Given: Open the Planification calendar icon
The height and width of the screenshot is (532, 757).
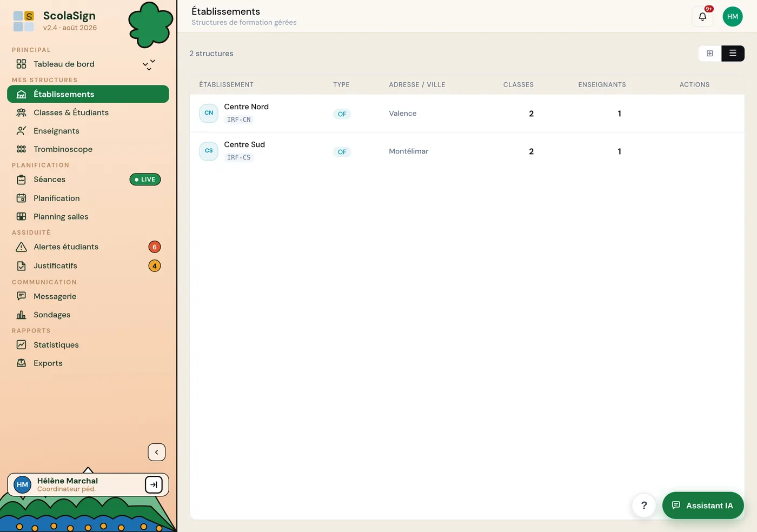Looking at the screenshot, I should coord(21,198).
